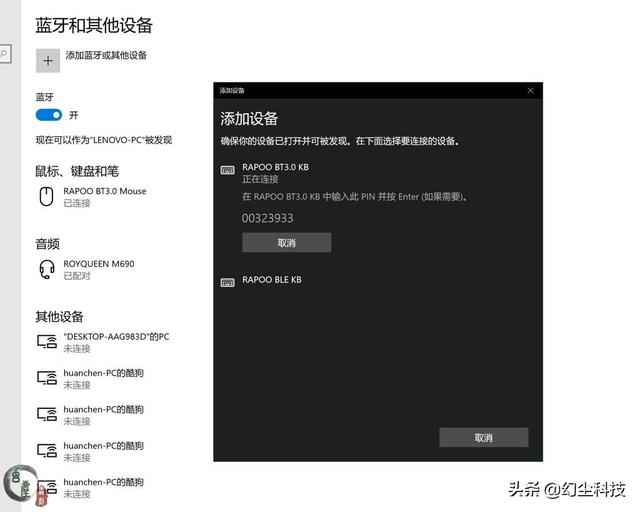
Task: Click the 鼠标、键盘和笔 section heading
Action: 77,171
